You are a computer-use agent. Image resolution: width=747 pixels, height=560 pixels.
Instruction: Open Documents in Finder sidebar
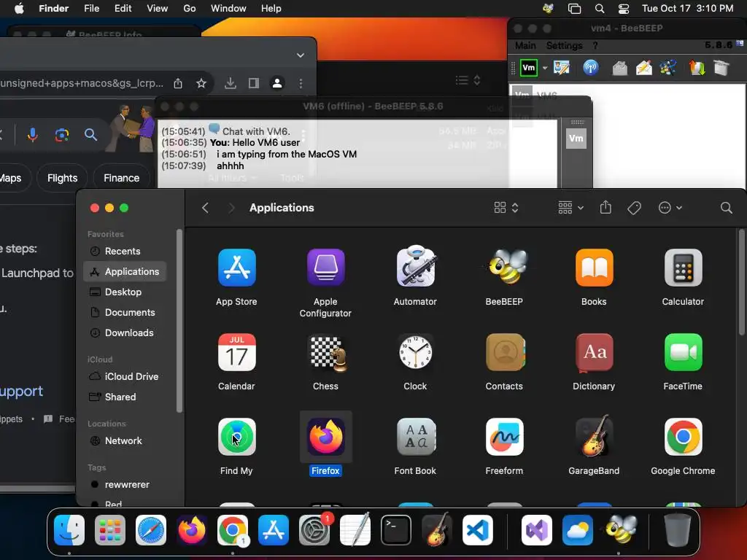(125, 312)
